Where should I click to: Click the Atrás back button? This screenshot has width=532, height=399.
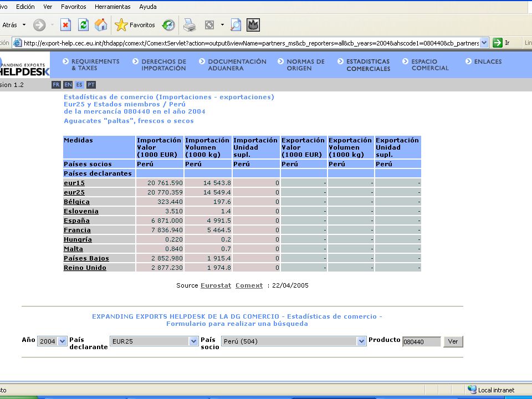(9, 25)
